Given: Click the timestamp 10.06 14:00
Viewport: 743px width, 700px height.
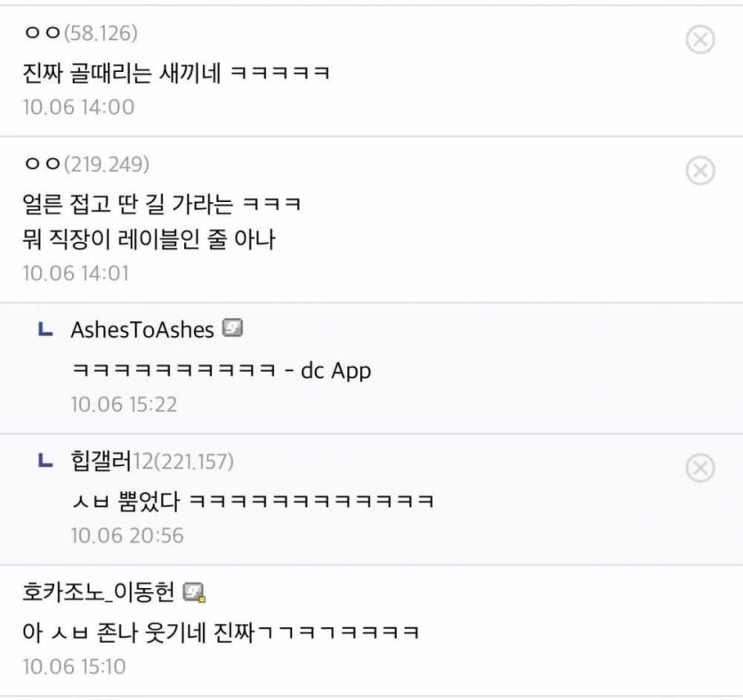Looking at the screenshot, I should tap(78, 108).
